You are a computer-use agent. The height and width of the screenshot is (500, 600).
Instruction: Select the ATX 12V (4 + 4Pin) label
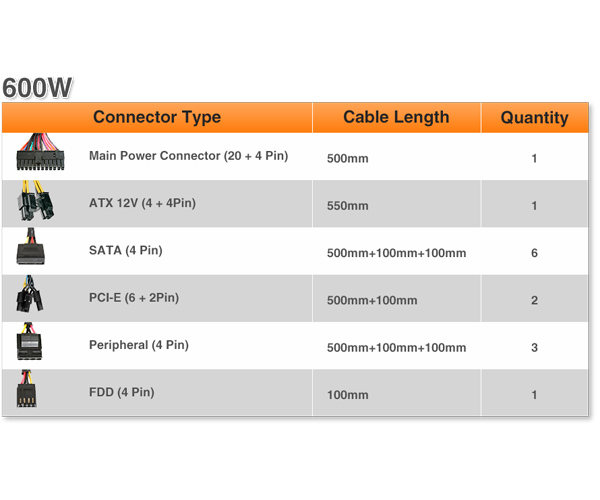(142, 203)
